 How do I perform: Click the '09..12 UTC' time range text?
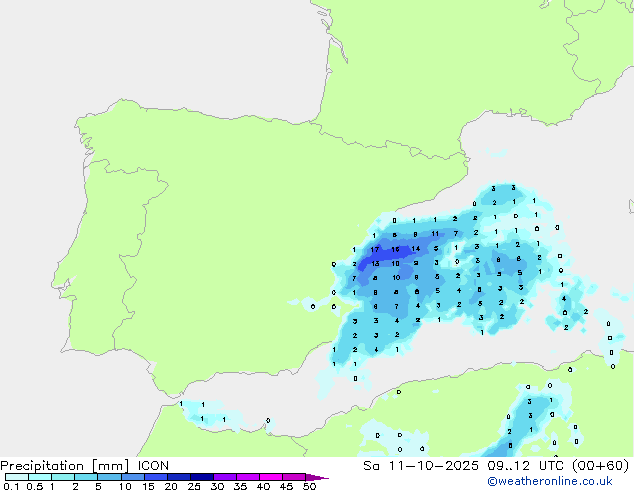(x=526, y=466)
